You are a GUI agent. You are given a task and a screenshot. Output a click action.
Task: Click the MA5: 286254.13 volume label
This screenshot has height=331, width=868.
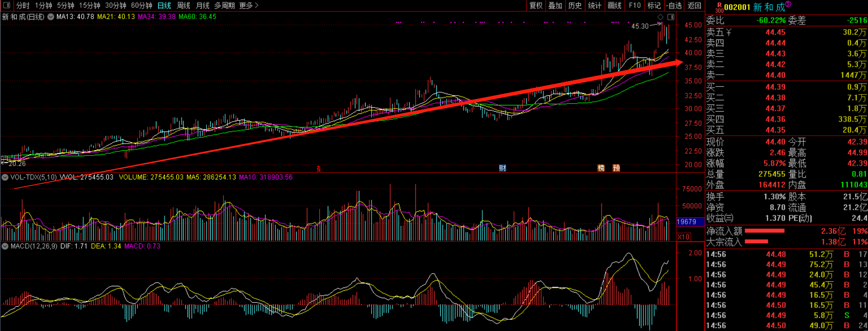coord(211,177)
